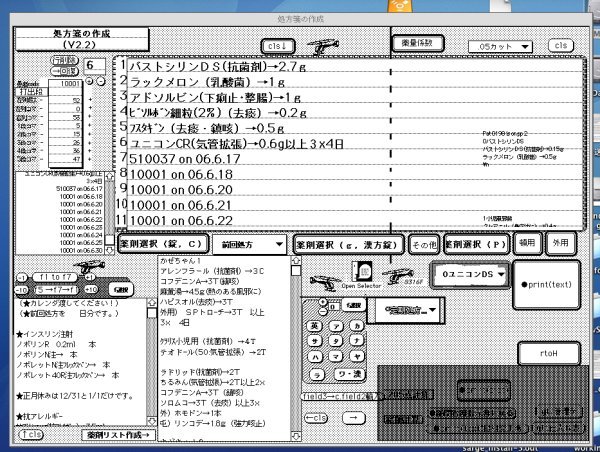Click the note list's scroll up arrow
This screenshot has width=600, height=452.
pyautogui.click(x=152, y=302)
